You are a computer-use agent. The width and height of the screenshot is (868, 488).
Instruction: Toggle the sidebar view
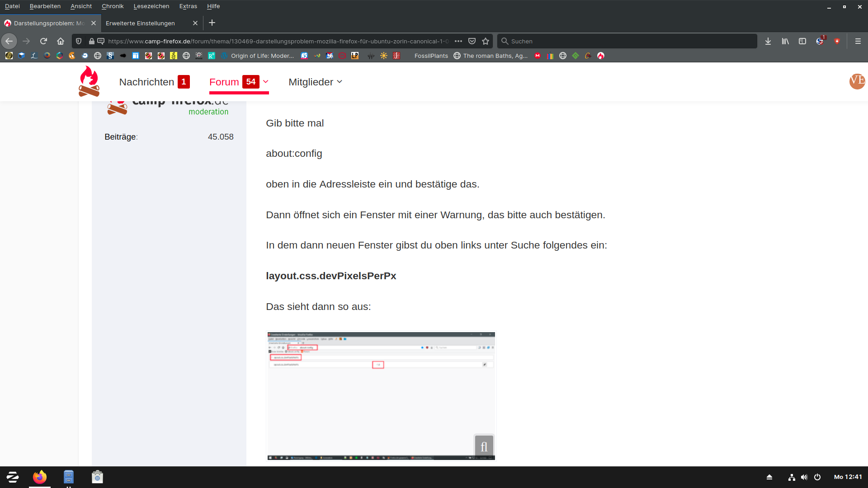802,41
